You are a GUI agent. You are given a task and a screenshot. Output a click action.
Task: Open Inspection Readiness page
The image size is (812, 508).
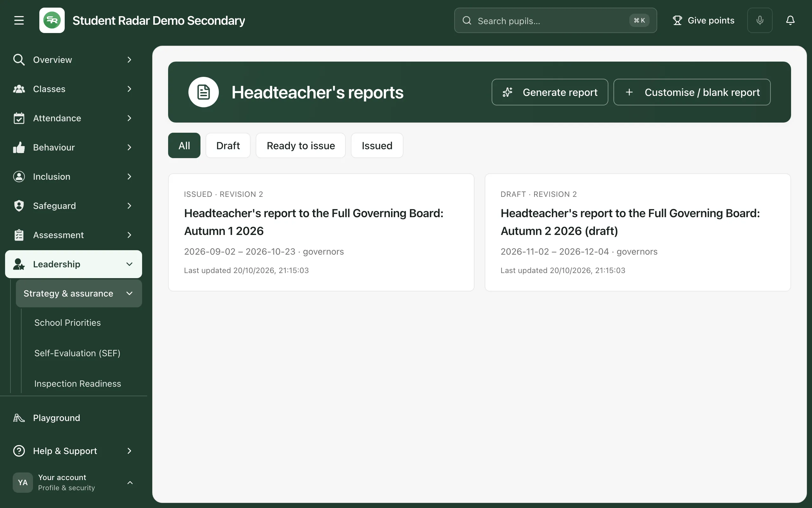(77, 384)
